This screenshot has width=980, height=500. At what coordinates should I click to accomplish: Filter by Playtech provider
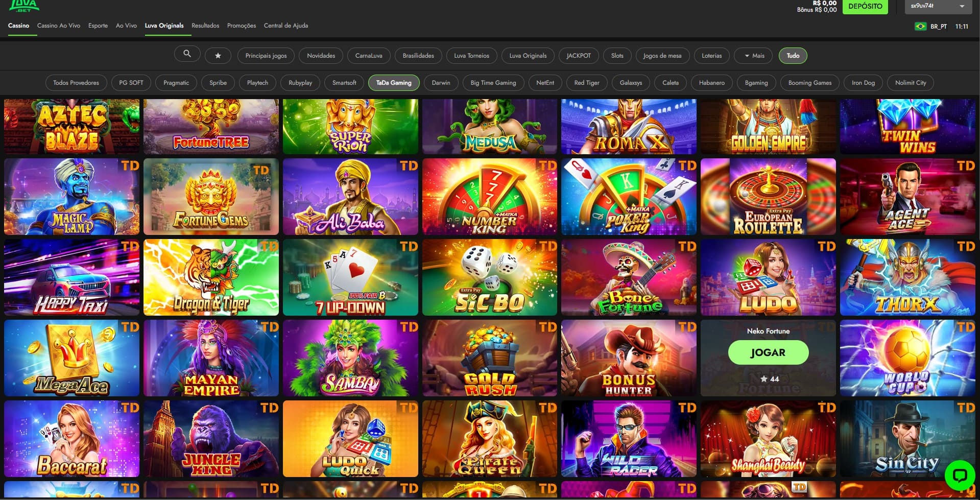(257, 83)
